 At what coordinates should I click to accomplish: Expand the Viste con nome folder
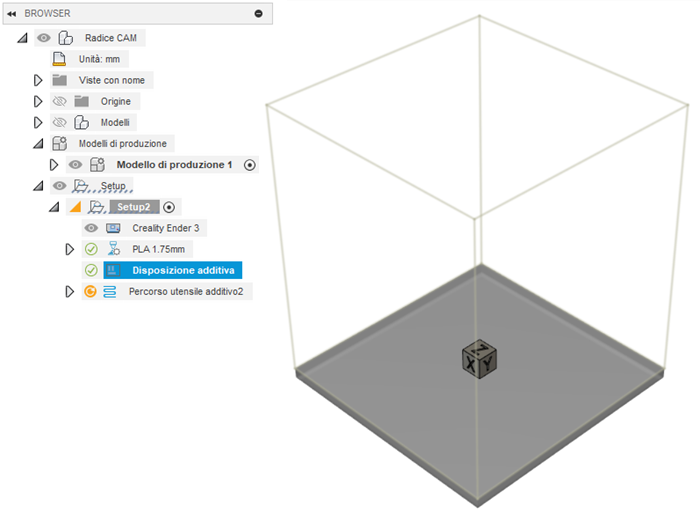click(x=38, y=80)
